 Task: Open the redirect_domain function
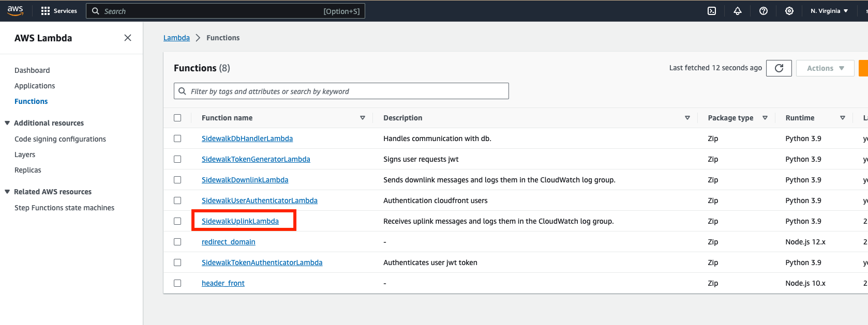click(229, 242)
